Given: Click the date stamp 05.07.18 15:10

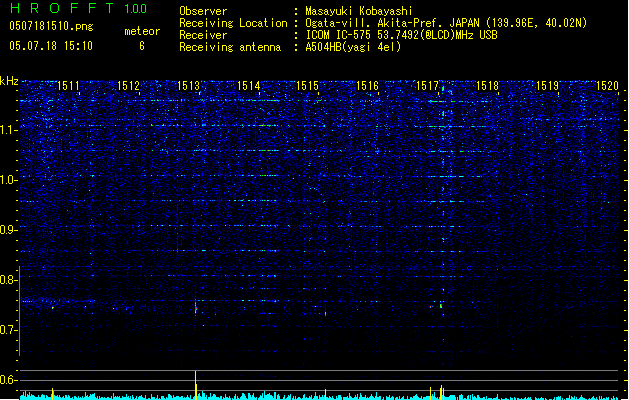Looking at the screenshot, I should [51, 46].
